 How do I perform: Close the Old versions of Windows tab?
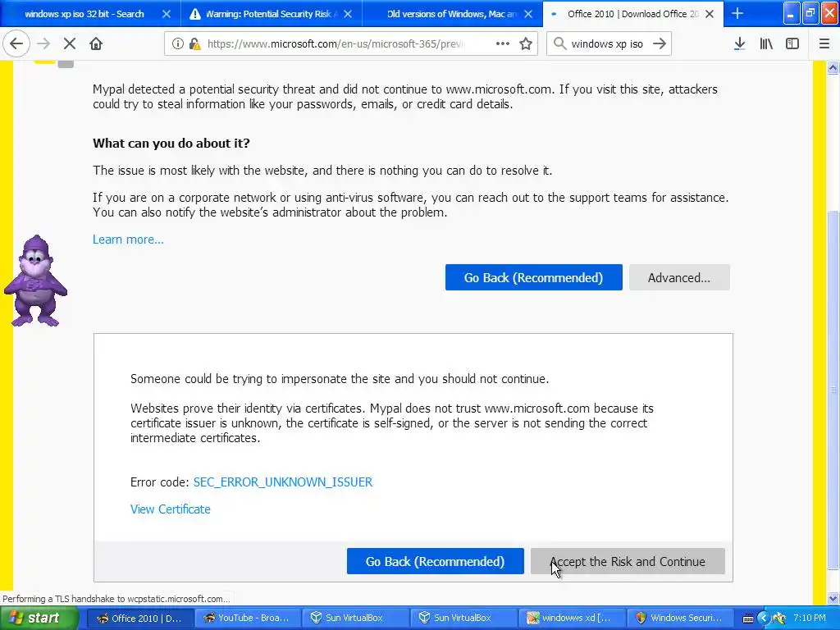tap(528, 14)
